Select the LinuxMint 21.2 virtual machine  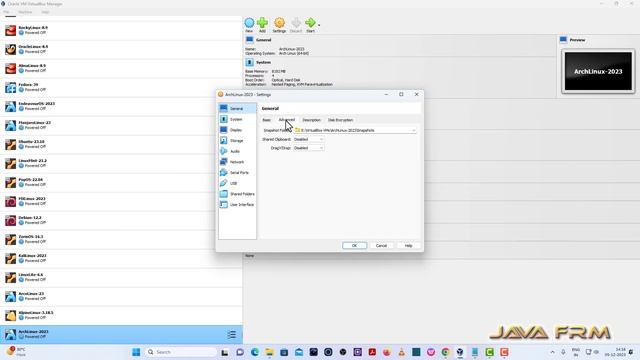point(121,163)
